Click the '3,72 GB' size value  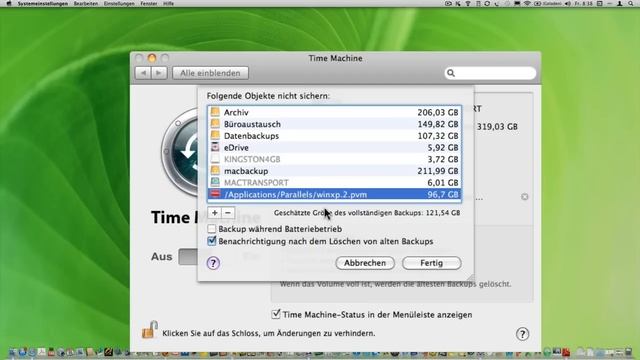pyautogui.click(x=443, y=159)
